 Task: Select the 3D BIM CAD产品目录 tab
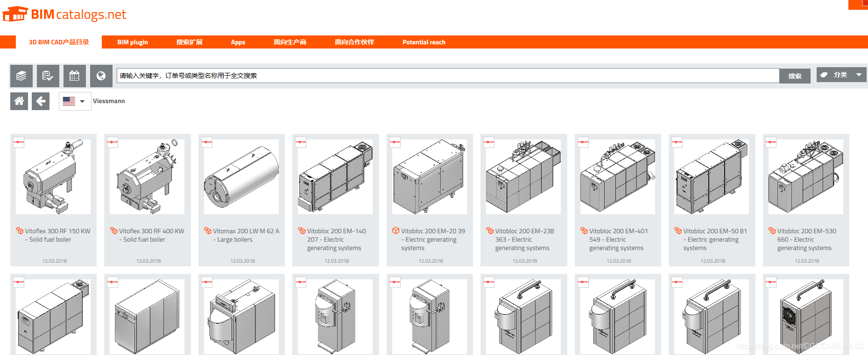click(59, 42)
